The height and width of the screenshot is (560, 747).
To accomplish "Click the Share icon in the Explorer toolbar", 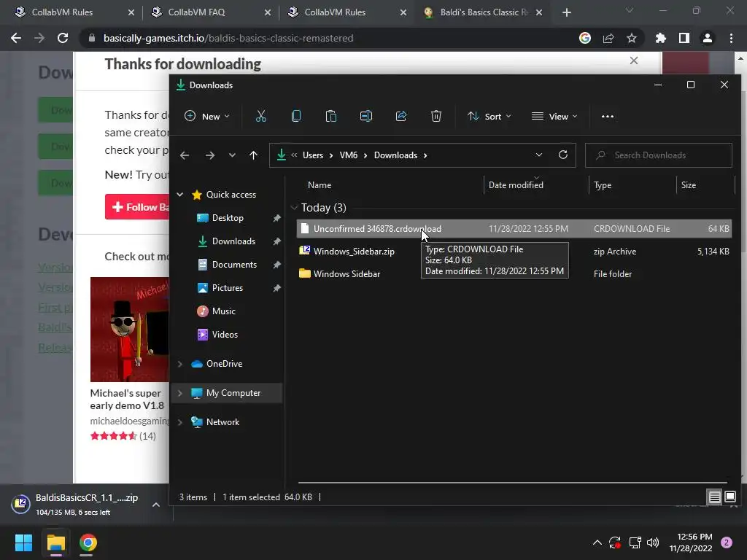I will click(401, 116).
